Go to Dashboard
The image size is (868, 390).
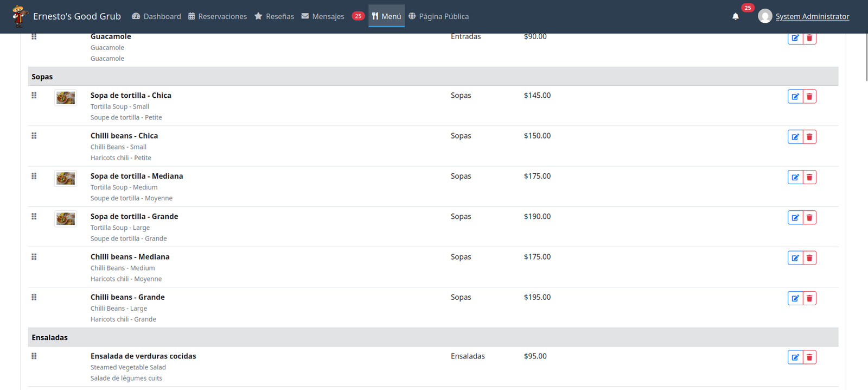click(x=156, y=16)
